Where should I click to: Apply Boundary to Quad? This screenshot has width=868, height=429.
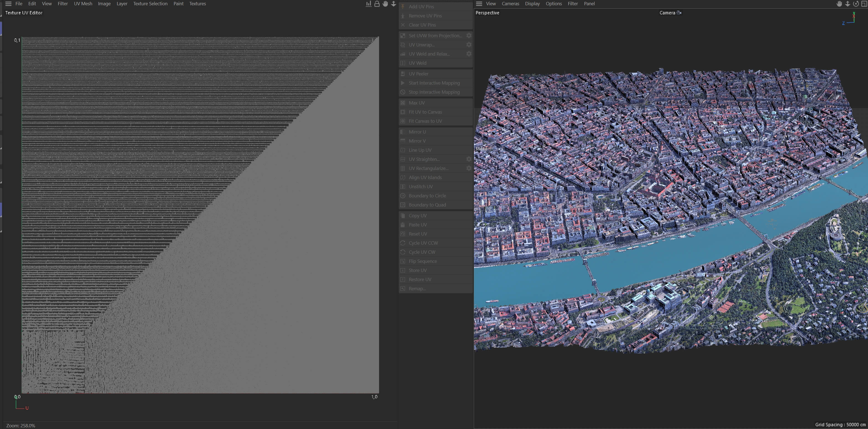(436, 204)
